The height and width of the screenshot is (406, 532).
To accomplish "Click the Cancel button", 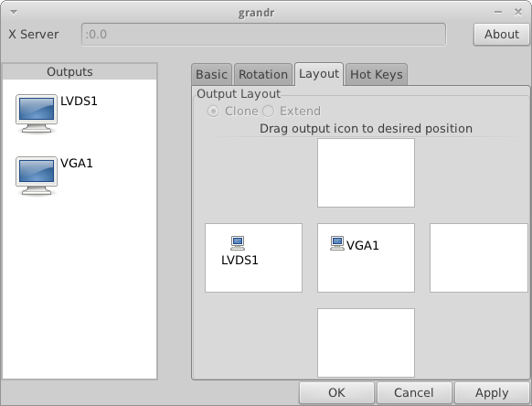I will pyautogui.click(x=414, y=393).
